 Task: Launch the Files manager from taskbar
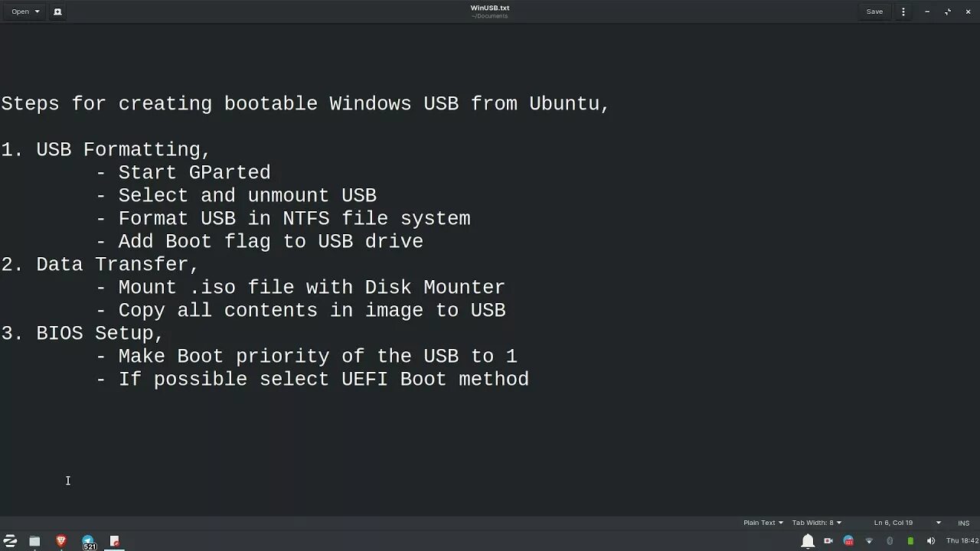pos(34,541)
